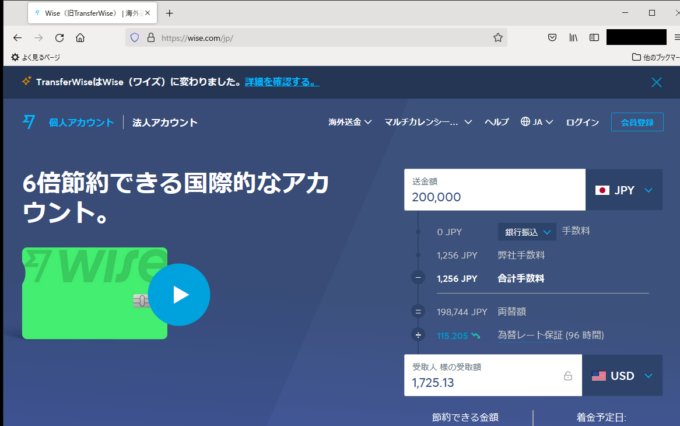
Task: Click the minus icon next to 合計手数料
Action: click(418, 278)
